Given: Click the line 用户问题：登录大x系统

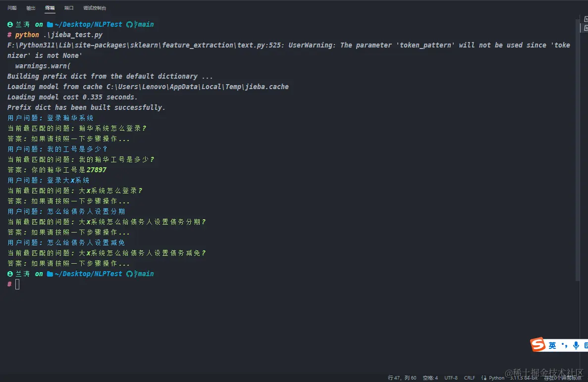Looking at the screenshot, I should 49,181.
